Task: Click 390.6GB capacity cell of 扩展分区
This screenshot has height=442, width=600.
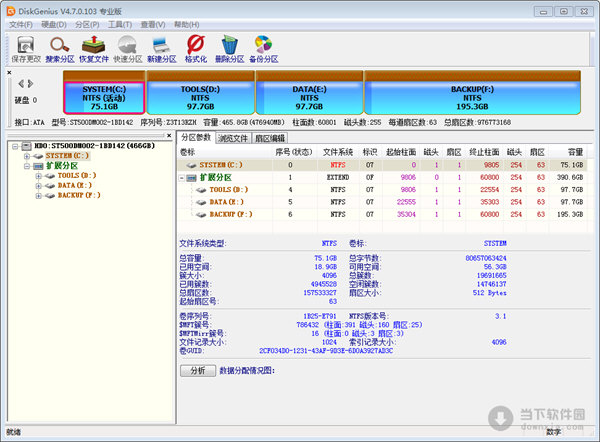Action: 570,178
